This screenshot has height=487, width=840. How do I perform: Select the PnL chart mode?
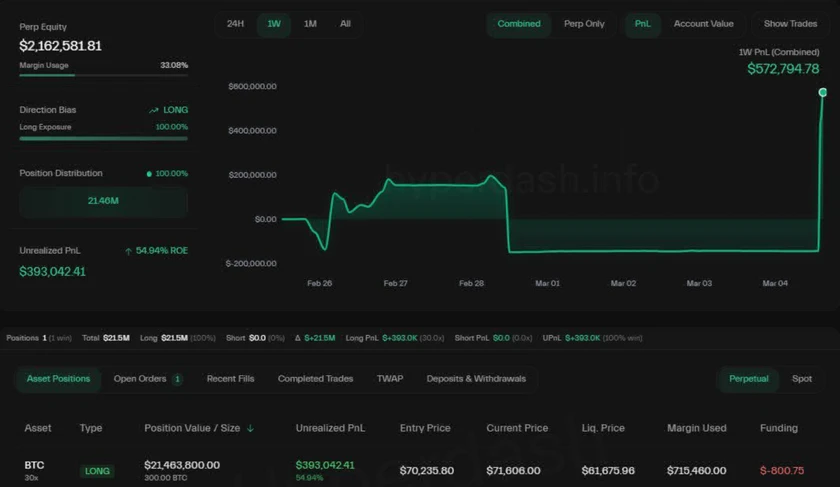click(642, 24)
